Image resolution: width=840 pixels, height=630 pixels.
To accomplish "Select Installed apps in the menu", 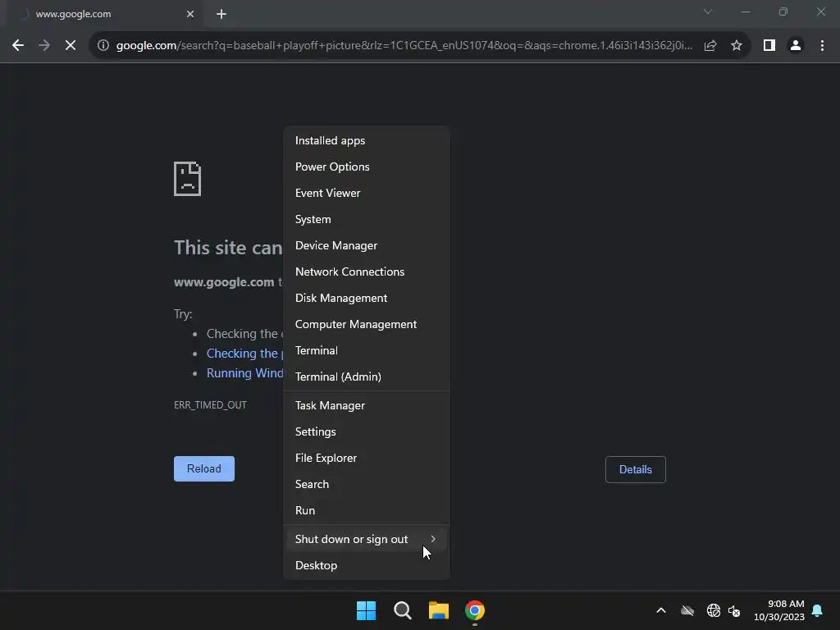I will pos(367,140).
